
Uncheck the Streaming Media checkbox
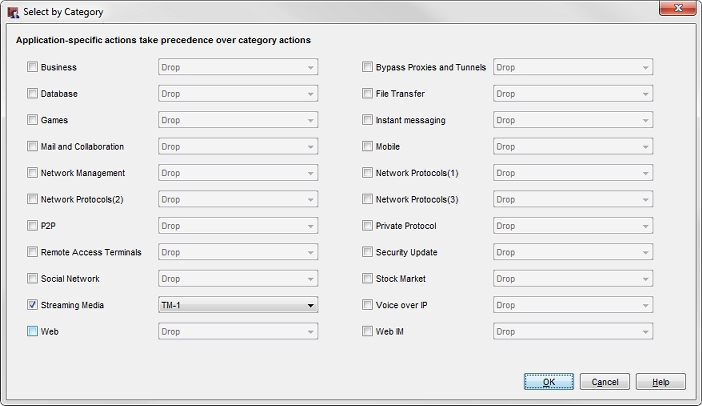pyautogui.click(x=33, y=305)
